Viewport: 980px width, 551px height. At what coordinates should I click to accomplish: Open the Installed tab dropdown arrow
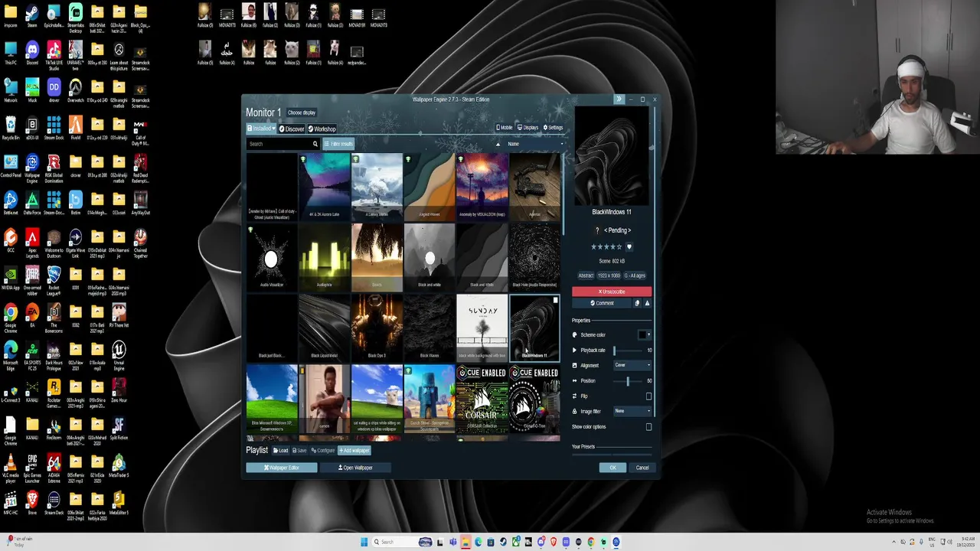273,129
